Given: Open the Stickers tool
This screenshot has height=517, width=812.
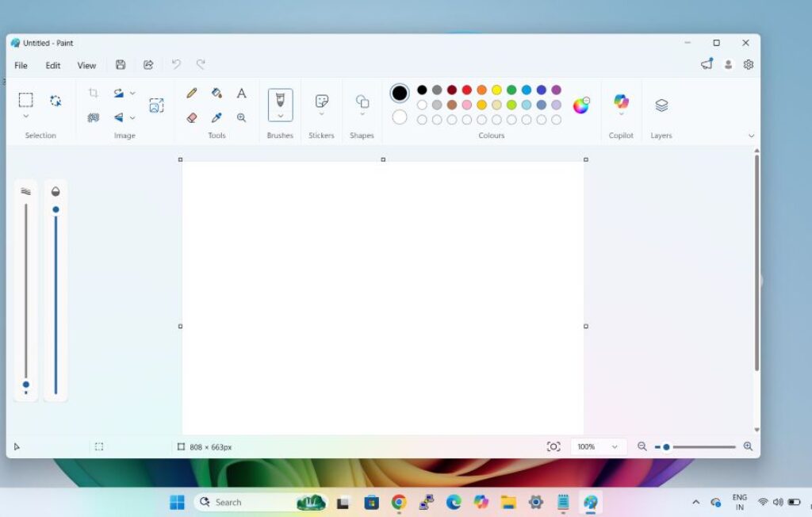Looking at the screenshot, I should click(322, 101).
